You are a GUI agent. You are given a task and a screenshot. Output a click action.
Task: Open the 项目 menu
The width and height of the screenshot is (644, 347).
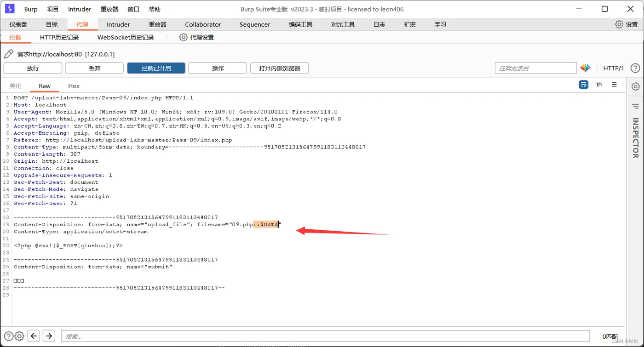[x=53, y=9]
